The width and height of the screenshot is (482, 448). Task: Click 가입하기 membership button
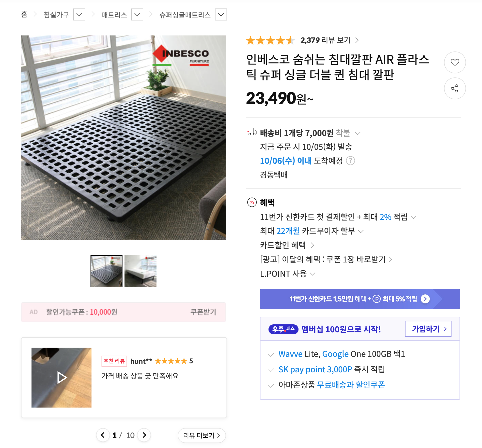click(428, 329)
